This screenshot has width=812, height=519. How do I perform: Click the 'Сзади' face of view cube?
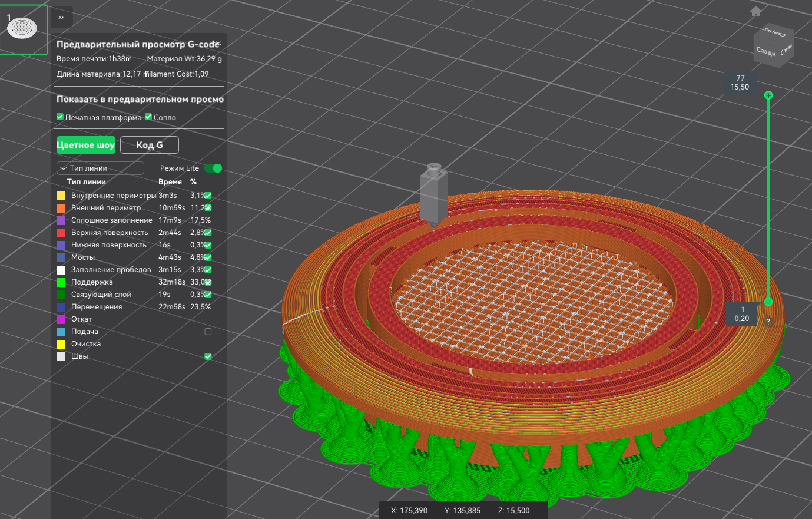coord(766,51)
